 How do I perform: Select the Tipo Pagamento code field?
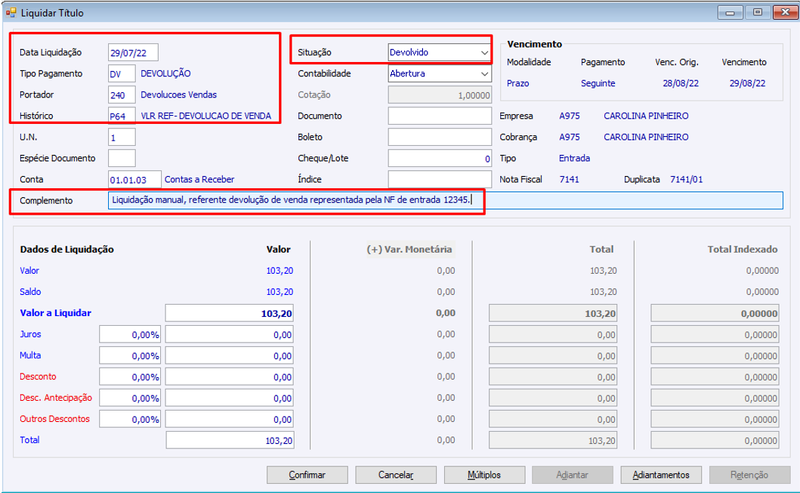(121, 74)
